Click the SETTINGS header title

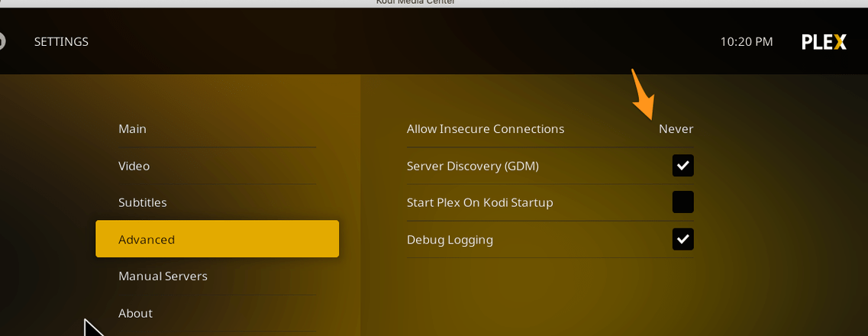click(61, 41)
